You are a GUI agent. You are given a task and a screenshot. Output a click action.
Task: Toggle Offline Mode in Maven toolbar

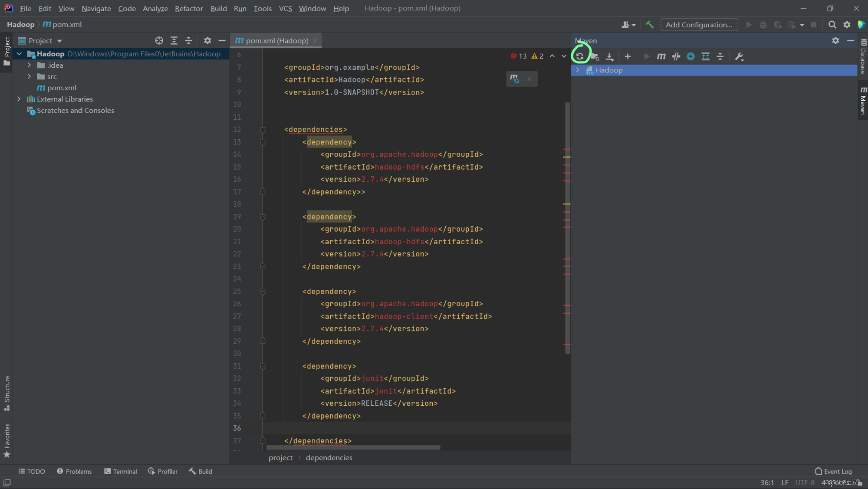pyautogui.click(x=676, y=56)
